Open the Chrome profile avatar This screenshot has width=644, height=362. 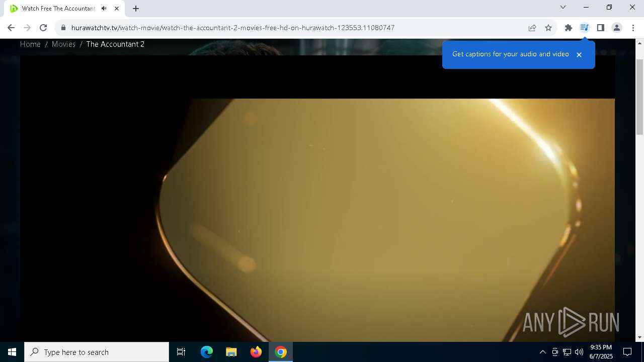coord(616,28)
